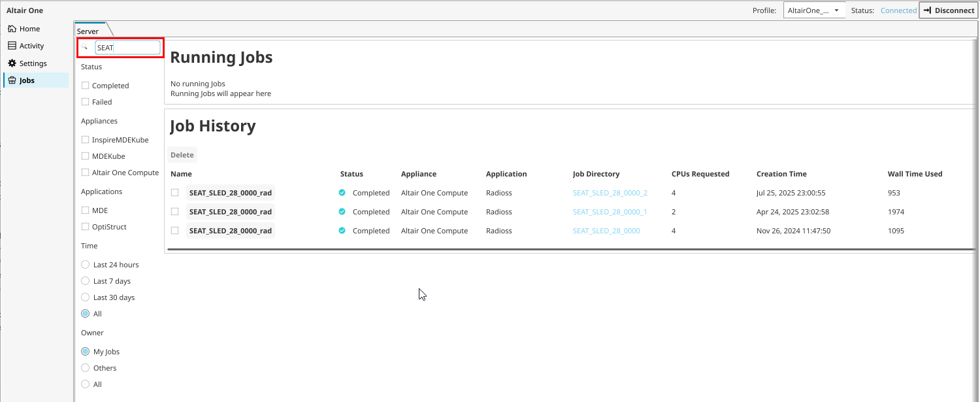Open the Activity icon in sidebar

(12, 46)
